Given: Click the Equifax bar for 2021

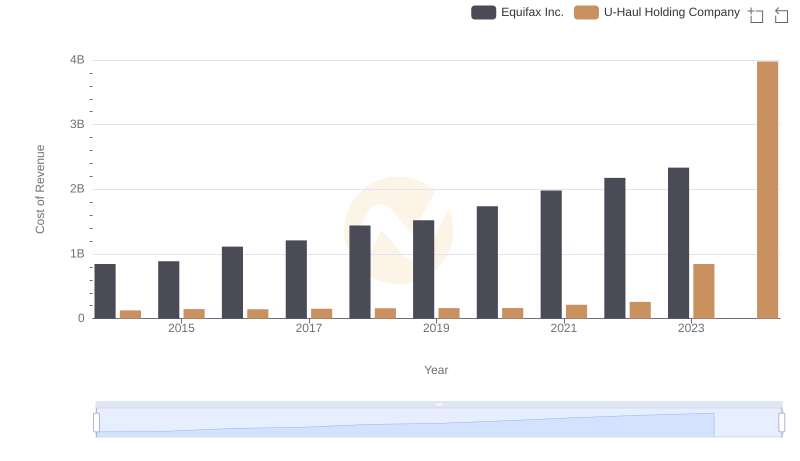Looking at the screenshot, I should [551, 254].
